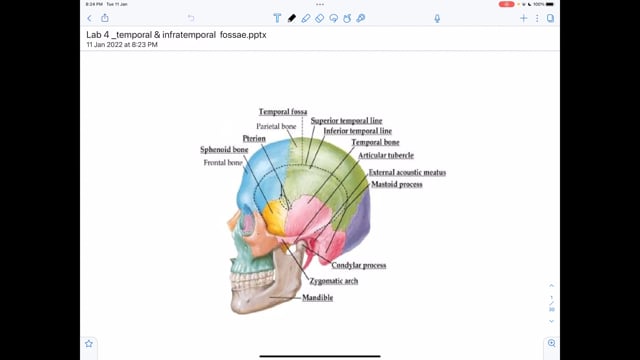Select the Highlighter tool
Viewport: 640px width, 360px height.
tap(306, 18)
